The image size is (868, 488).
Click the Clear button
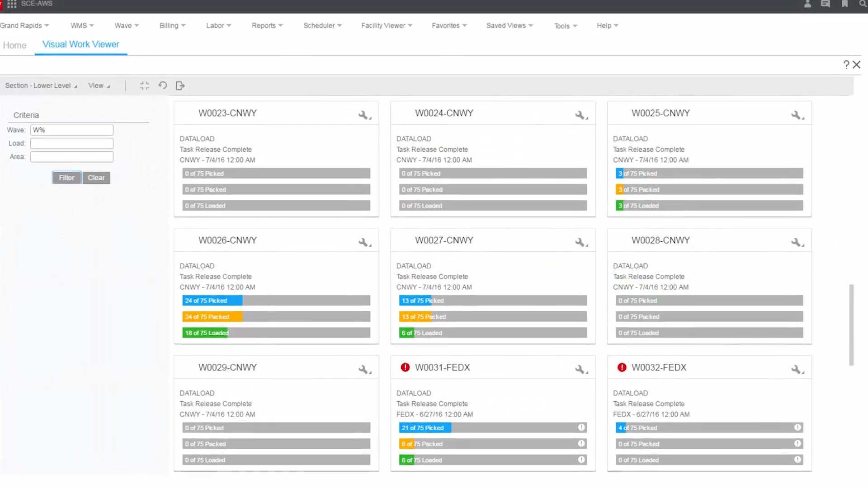(96, 178)
